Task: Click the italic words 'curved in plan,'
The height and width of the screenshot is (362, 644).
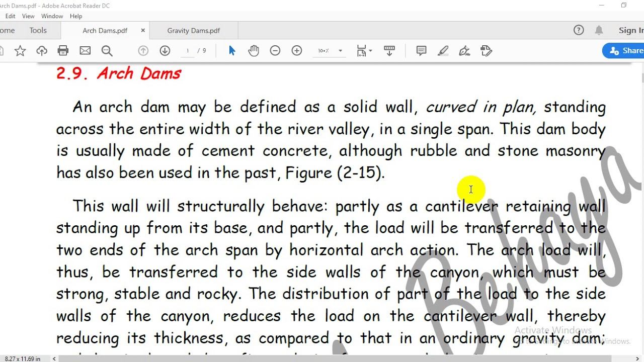Action: tap(480, 107)
